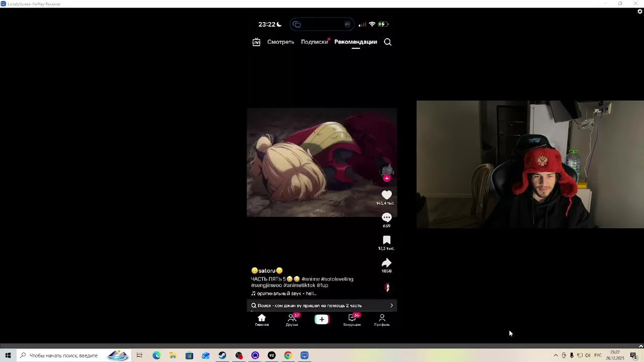Open the Outlook taskbar icon
The width and height of the screenshot is (644, 362).
(x=206, y=355)
